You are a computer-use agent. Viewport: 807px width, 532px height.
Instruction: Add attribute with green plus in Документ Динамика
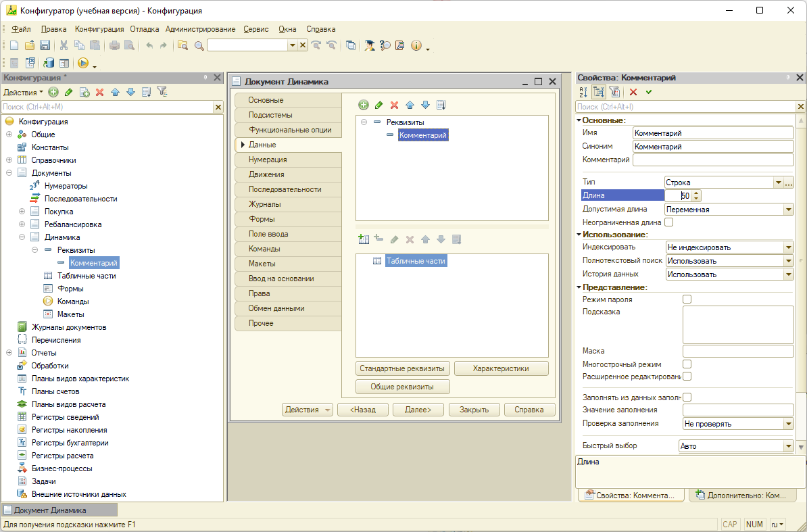tap(364, 105)
